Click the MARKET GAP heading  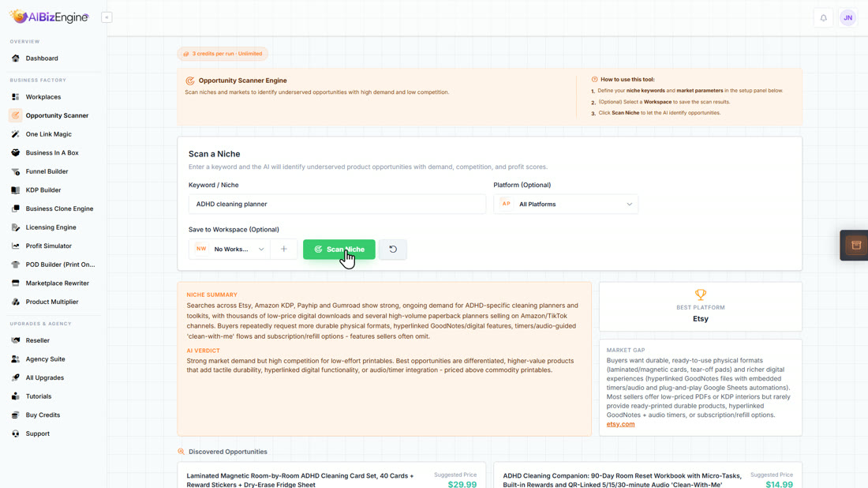[x=626, y=350]
